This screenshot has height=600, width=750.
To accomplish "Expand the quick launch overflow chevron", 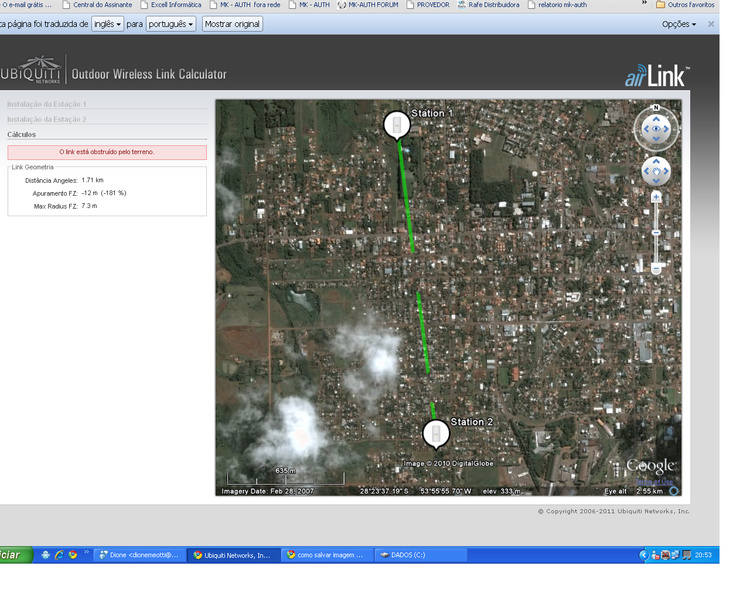I will [x=87, y=552].
